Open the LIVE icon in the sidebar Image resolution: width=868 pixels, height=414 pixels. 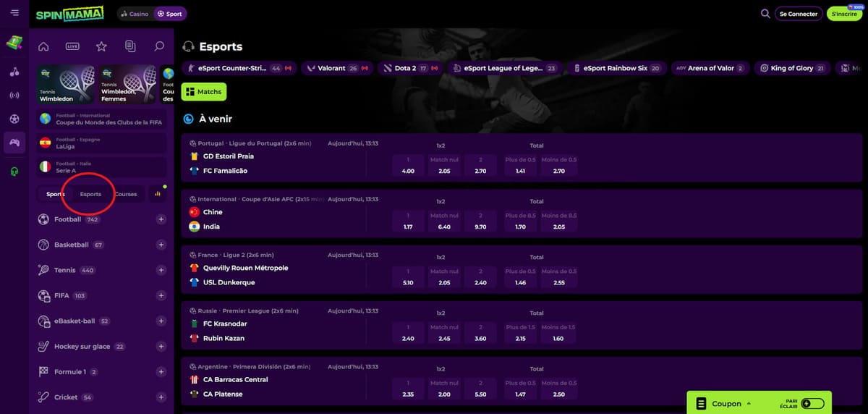(x=72, y=46)
